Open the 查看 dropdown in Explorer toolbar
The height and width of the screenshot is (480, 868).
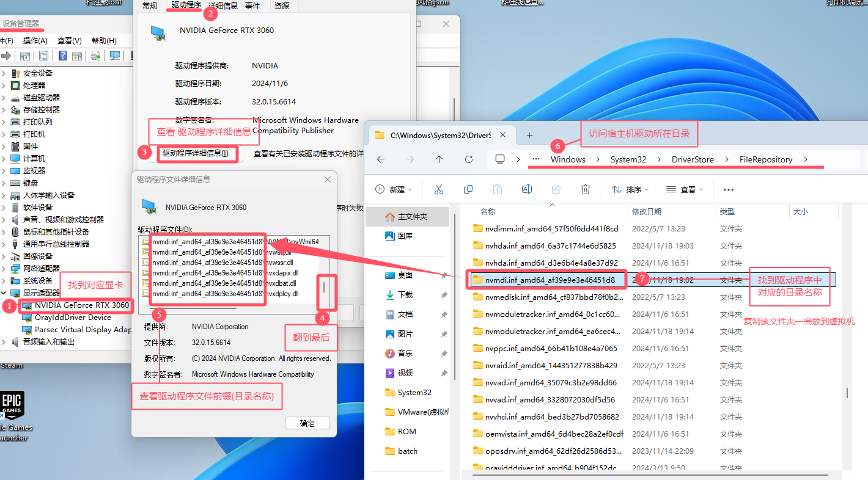[x=685, y=189]
